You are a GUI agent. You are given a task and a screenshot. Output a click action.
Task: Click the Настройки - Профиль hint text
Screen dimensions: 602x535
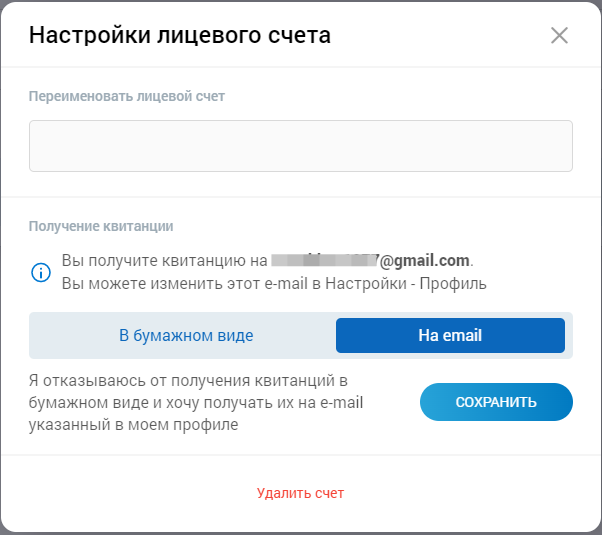pyautogui.click(x=420, y=283)
